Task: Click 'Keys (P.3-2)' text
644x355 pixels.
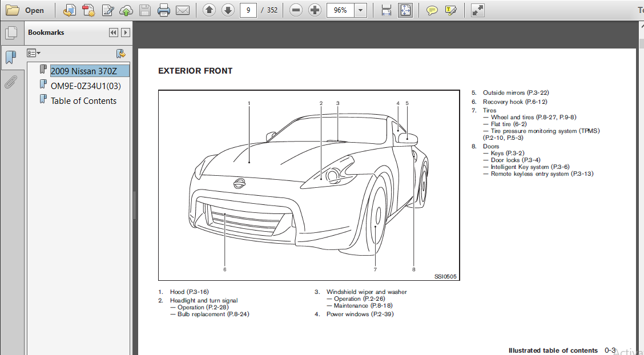Action: (508, 153)
